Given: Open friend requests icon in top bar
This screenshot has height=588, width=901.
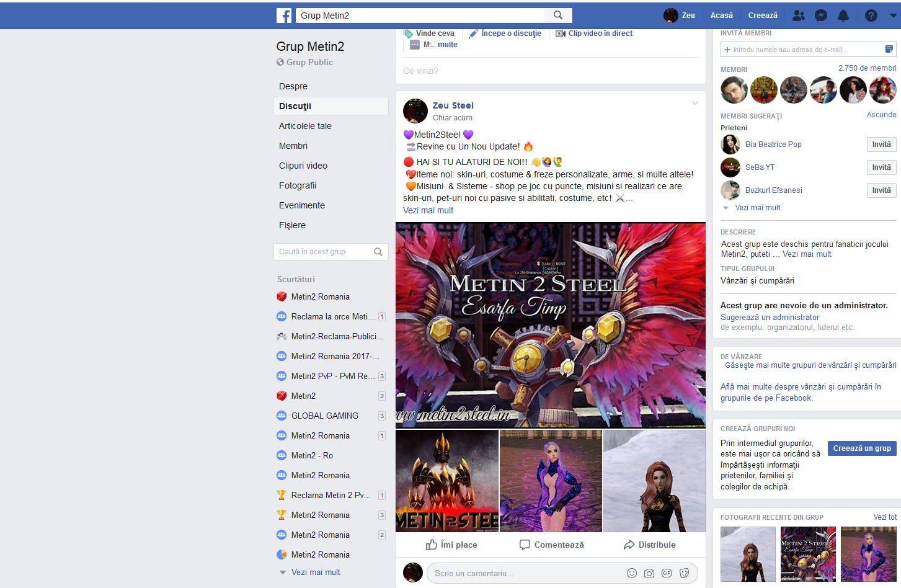Looking at the screenshot, I should pos(799,16).
